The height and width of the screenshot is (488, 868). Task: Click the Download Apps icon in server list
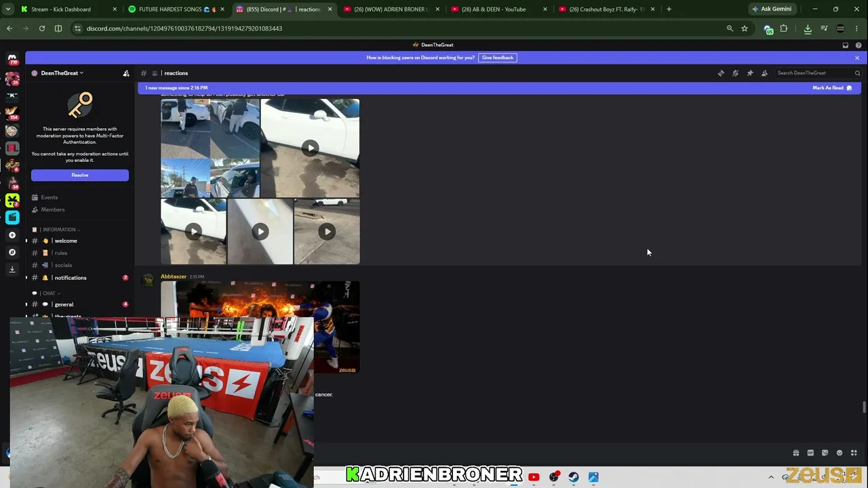(12, 269)
